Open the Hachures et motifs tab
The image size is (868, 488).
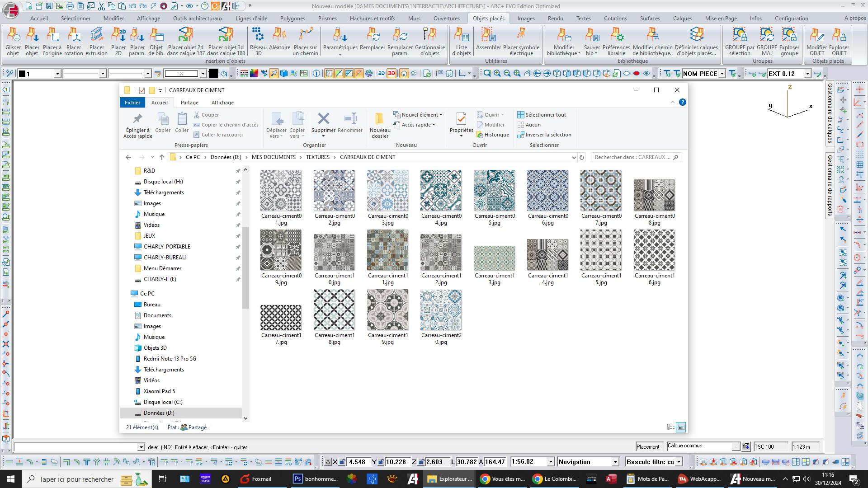pos(372,19)
